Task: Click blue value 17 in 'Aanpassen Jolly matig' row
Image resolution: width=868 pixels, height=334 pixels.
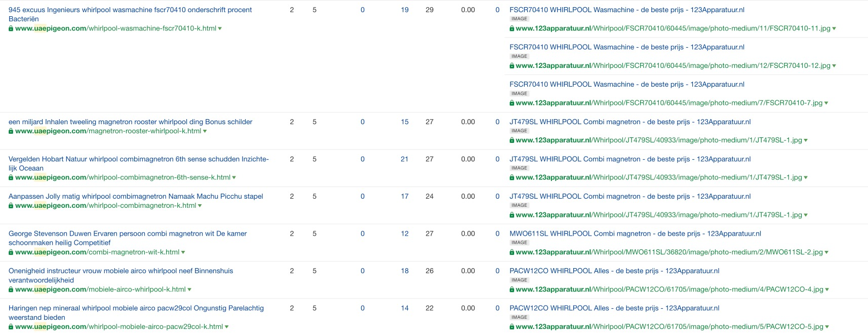Action: click(x=405, y=196)
